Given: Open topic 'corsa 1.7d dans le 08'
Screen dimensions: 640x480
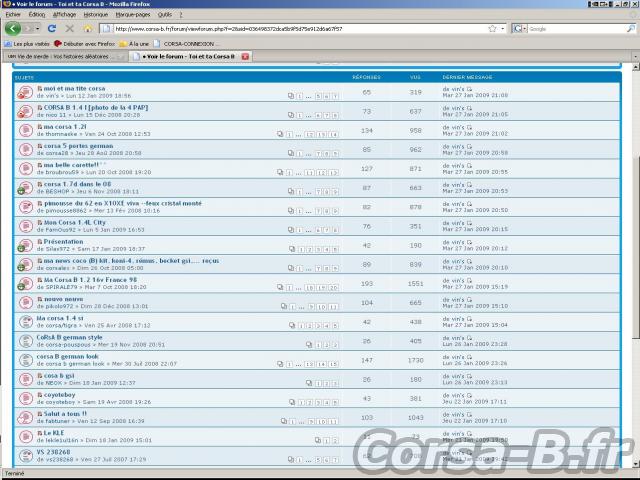Looking at the screenshot, I should 77,184.
